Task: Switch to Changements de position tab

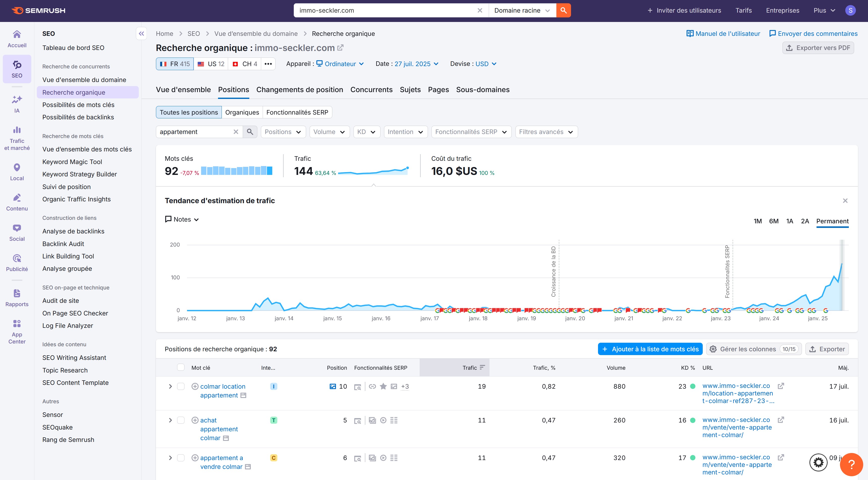Action: pos(300,90)
